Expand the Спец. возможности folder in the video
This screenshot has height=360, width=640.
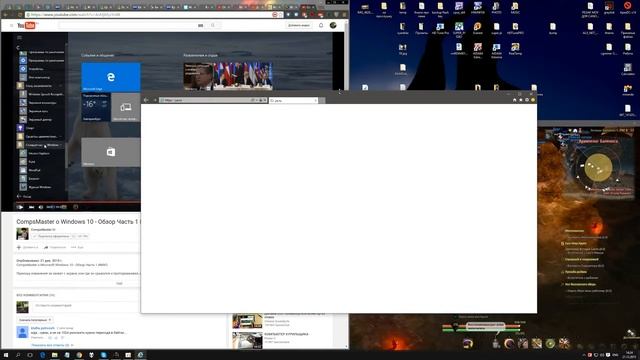point(40,86)
